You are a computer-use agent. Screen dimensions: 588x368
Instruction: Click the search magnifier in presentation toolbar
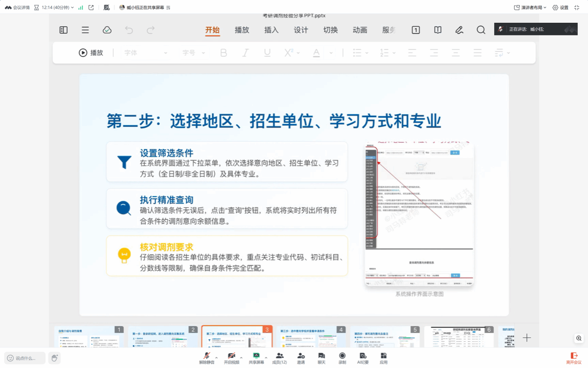481,30
